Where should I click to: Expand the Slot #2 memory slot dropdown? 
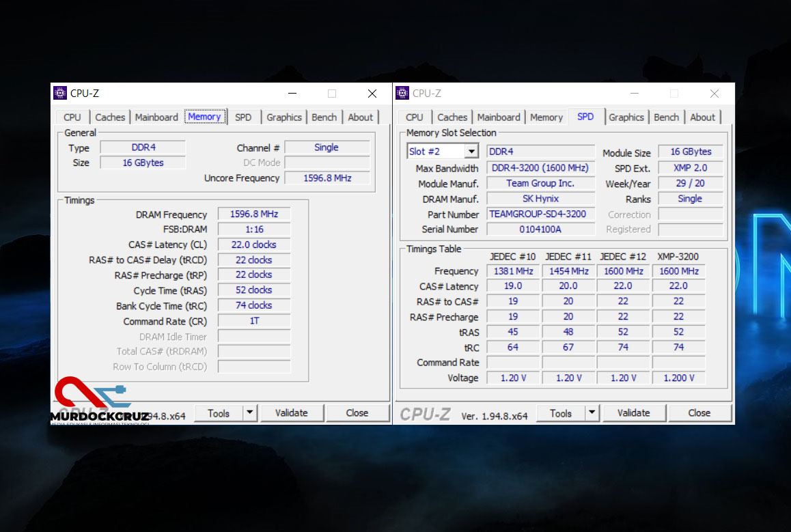(471, 152)
